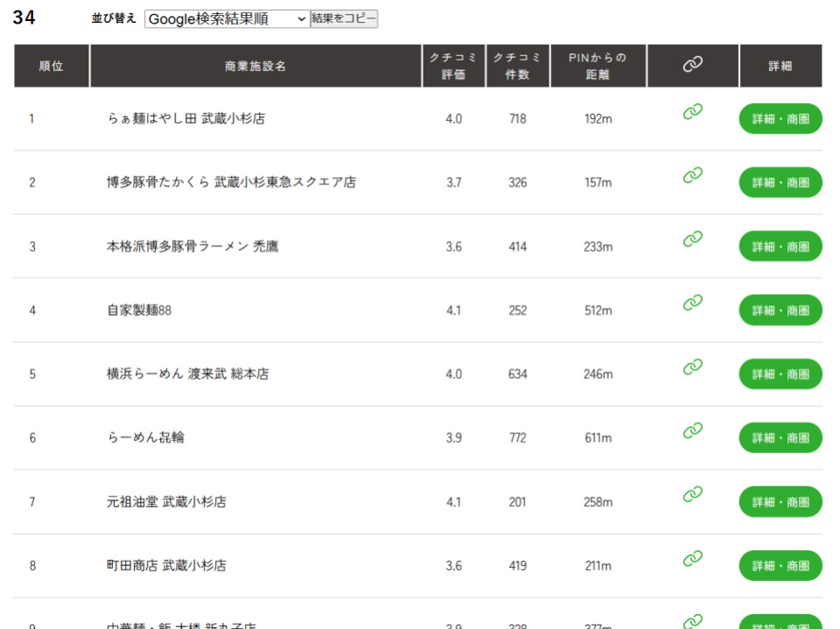Click the review count 718

[x=517, y=119]
